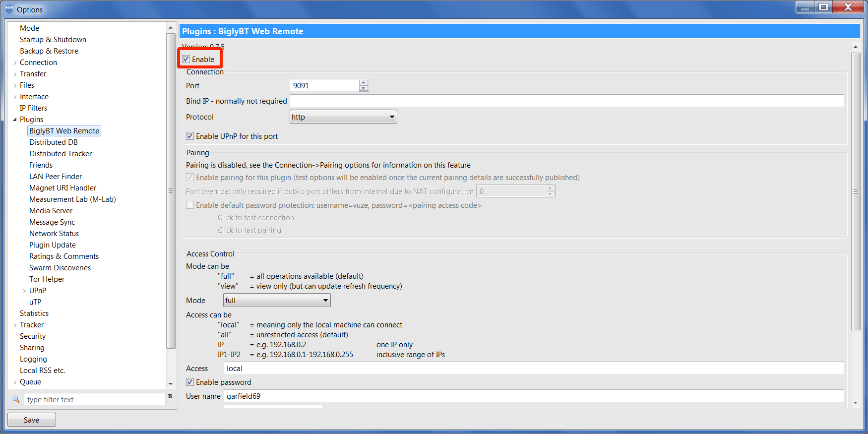Open Startup & Shutdown settings
This screenshot has width=868, height=434.
(53, 40)
